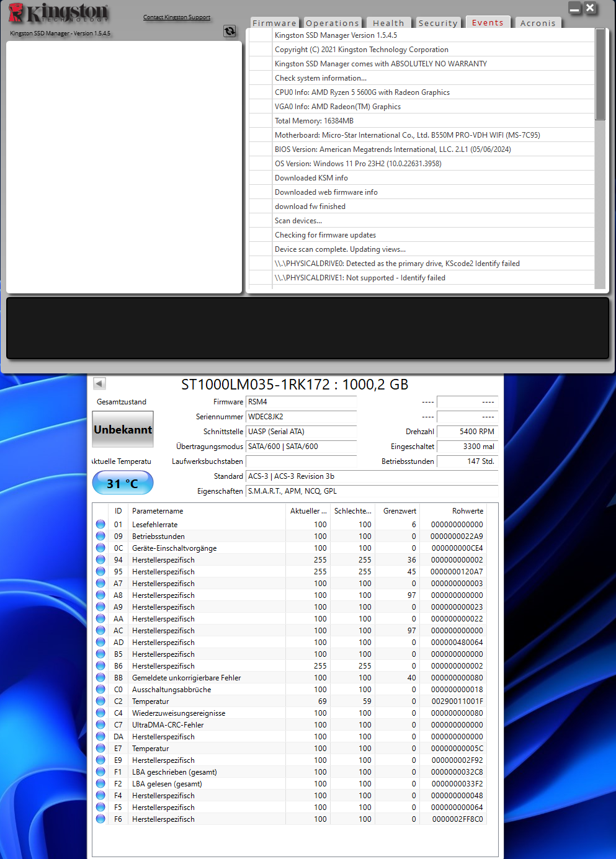Go to the Security tab

(x=438, y=23)
